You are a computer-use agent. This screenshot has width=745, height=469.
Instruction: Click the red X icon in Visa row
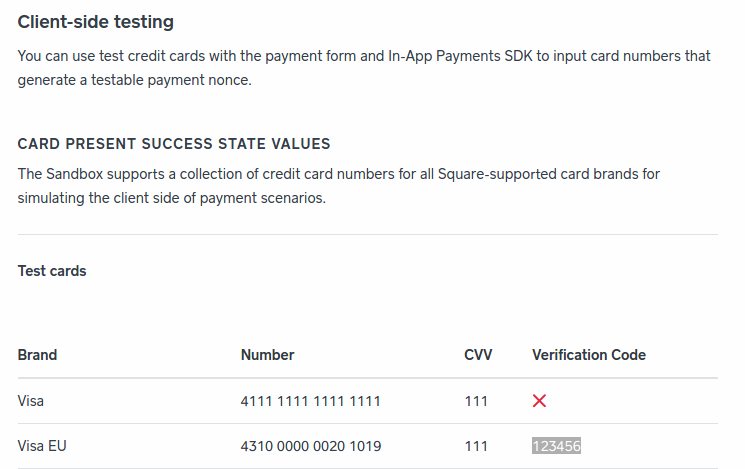[x=539, y=401]
